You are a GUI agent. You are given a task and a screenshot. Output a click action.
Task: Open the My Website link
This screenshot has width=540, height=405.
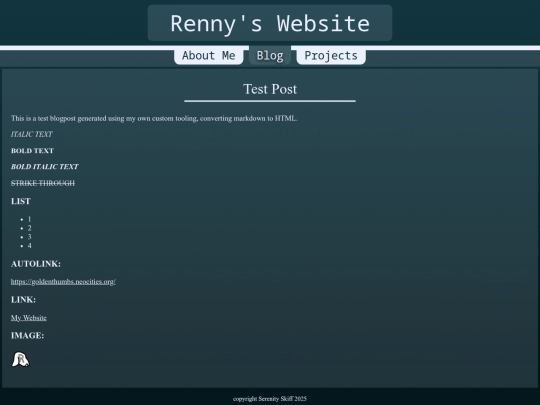tap(29, 318)
